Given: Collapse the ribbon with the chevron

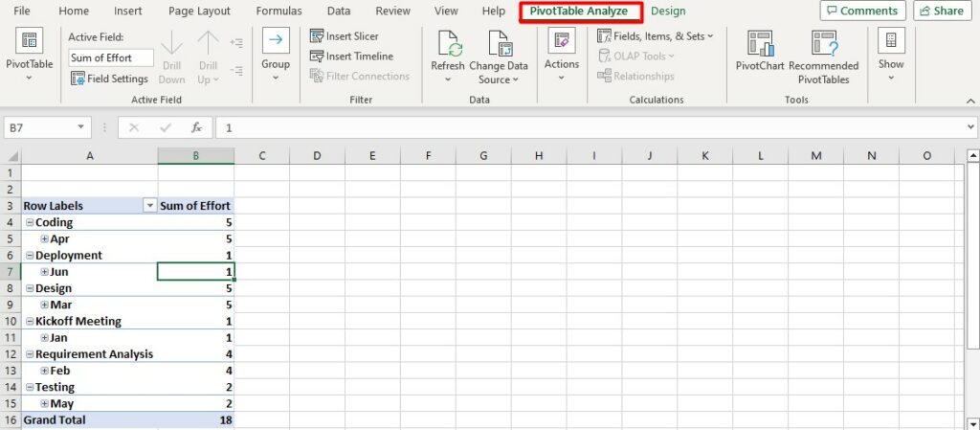Looking at the screenshot, I should [x=970, y=100].
